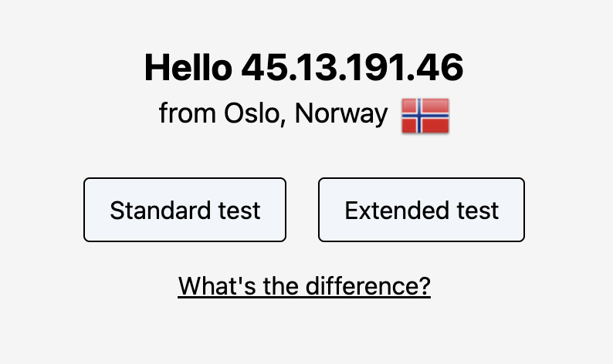Click the "Extended test" button label
Screen dimensions: 613x364
422,210
